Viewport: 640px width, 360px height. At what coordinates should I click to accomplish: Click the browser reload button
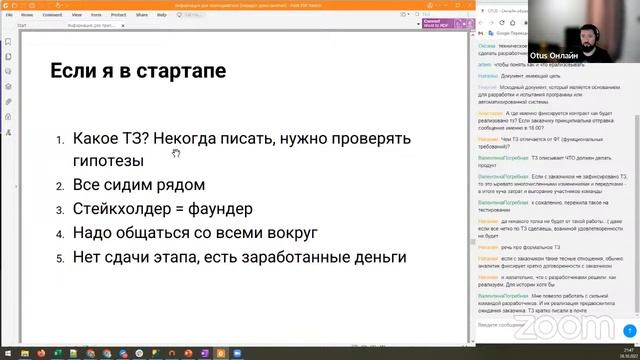[x=502, y=23]
